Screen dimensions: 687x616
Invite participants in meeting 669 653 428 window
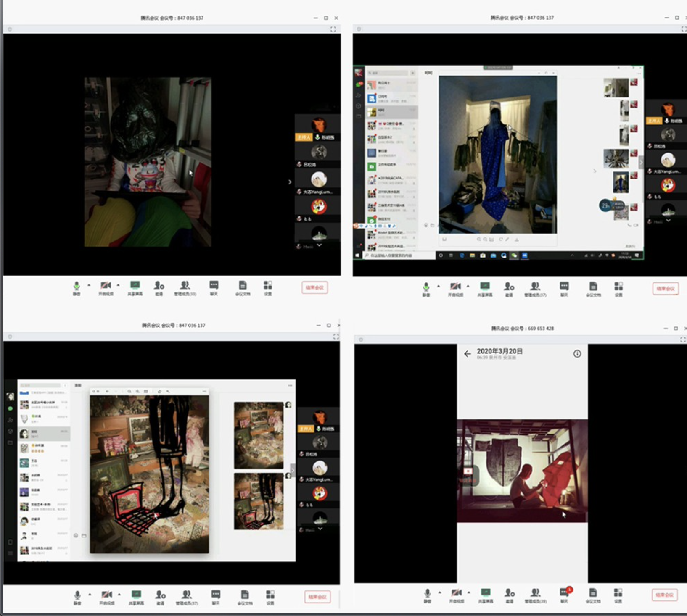point(510,595)
